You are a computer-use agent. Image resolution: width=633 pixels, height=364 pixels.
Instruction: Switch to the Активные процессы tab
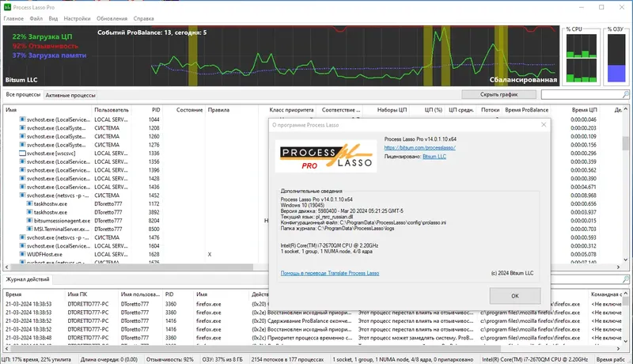pyautogui.click(x=70, y=95)
